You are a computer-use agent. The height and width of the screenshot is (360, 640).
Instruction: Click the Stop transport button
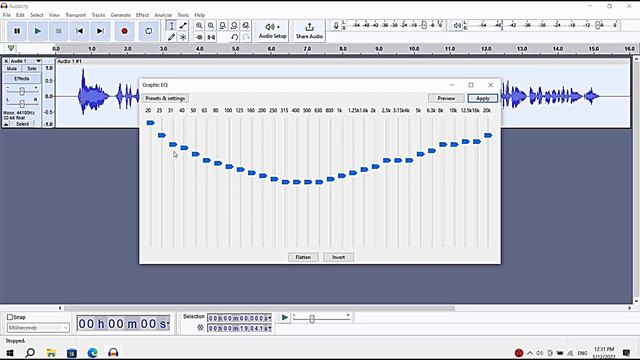59,31
